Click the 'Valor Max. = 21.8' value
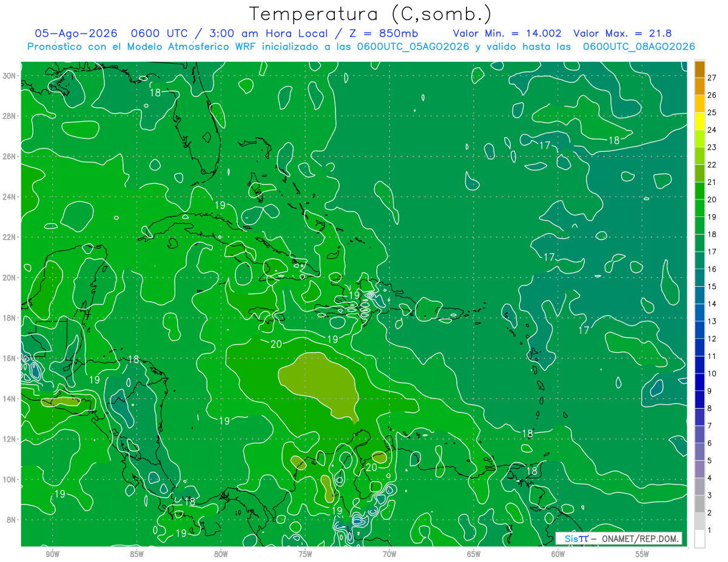728x562 pixels. coord(622,33)
